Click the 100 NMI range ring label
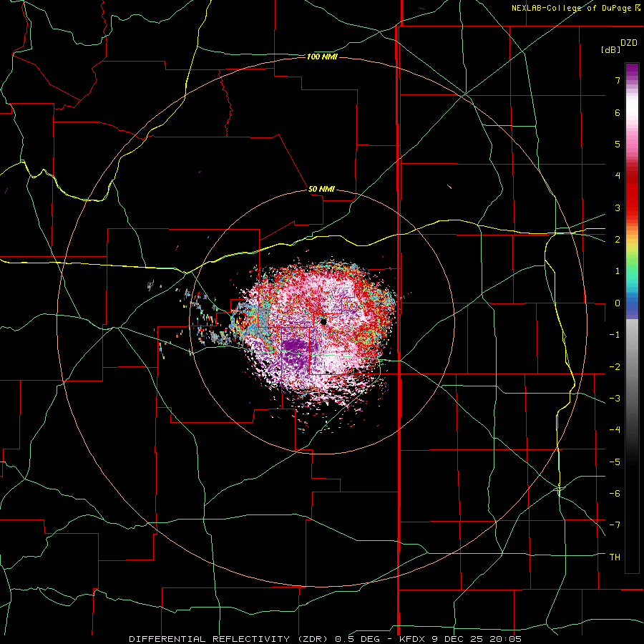Image resolution: width=644 pixels, height=644 pixels. (x=322, y=57)
